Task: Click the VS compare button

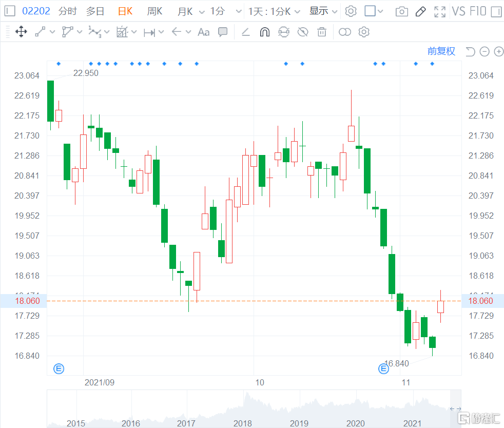Action: pyautogui.click(x=458, y=11)
